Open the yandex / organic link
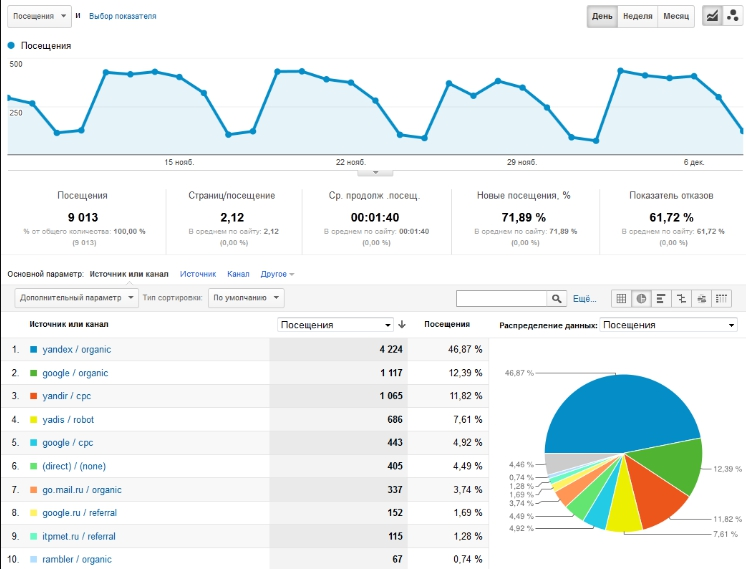746x569 pixels. (x=77, y=350)
